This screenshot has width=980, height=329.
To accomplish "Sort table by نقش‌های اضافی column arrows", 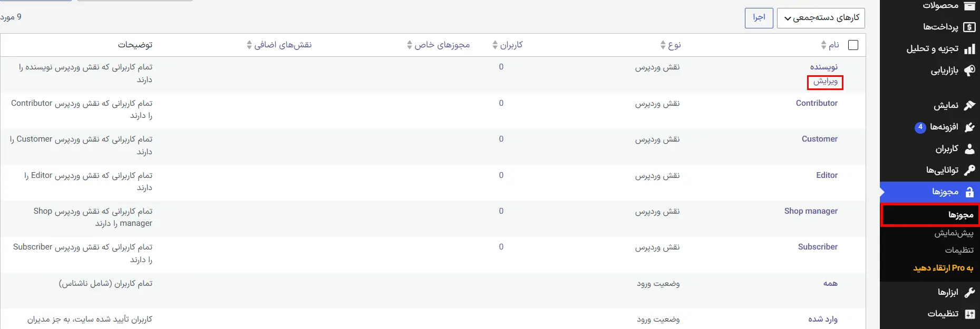I will click(249, 45).
